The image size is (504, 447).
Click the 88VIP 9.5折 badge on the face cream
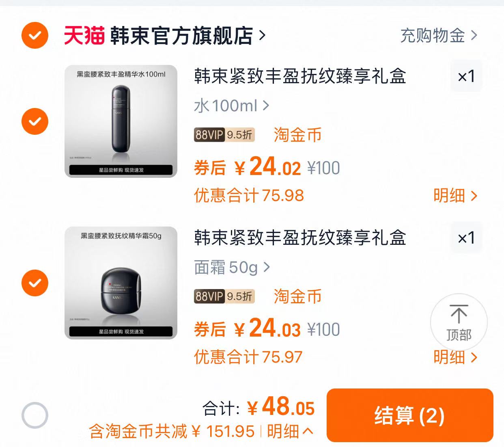(x=224, y=297)
